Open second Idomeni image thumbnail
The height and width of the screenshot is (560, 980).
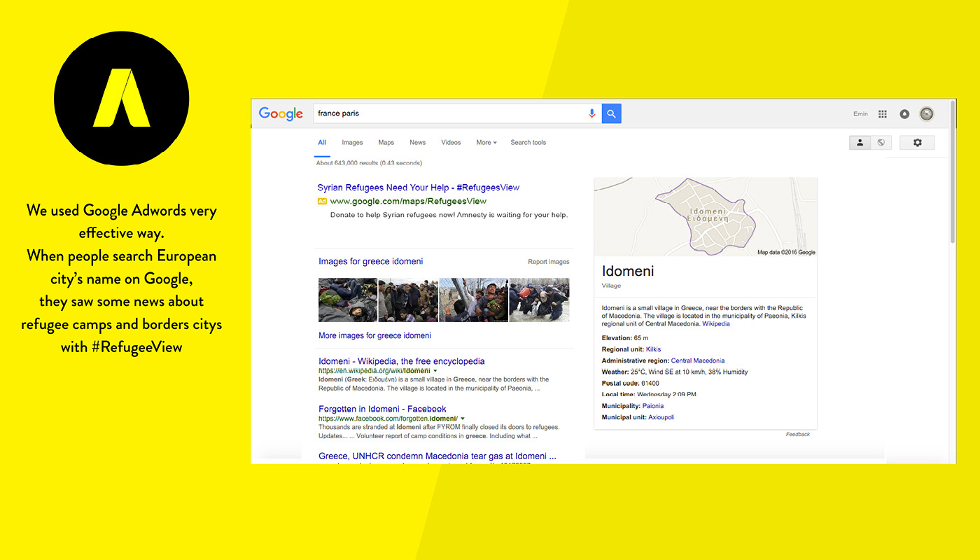click(408, 300)
